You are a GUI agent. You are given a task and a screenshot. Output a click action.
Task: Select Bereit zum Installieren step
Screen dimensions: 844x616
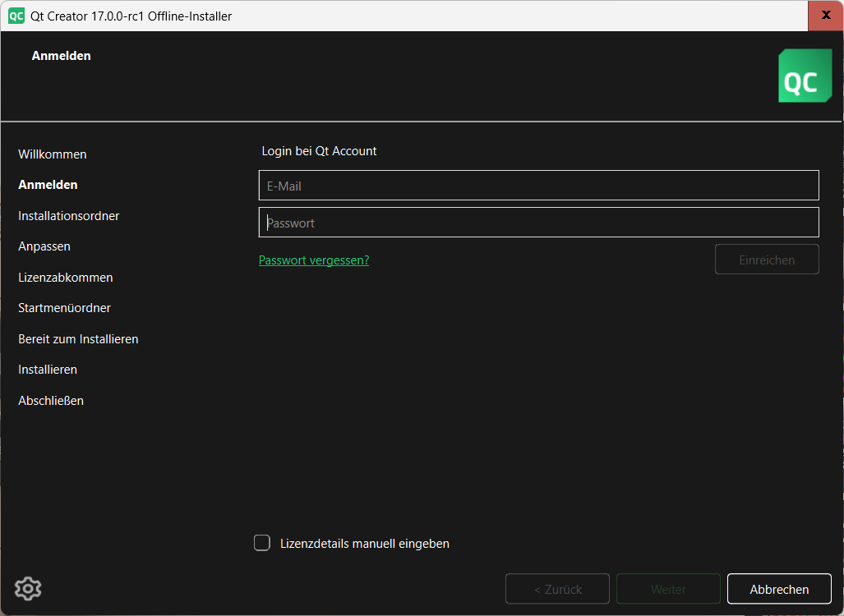tap(78, 339)
